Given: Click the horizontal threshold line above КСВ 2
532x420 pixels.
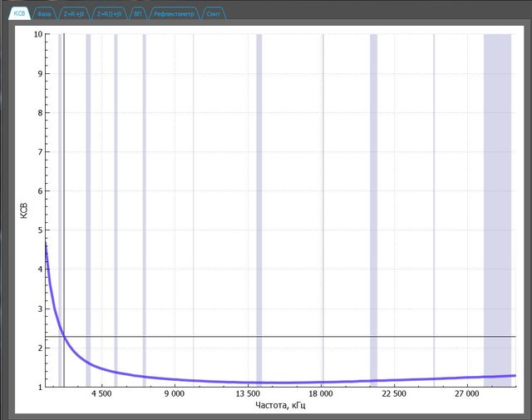Looking at the screenshot, I should (291, 336).
